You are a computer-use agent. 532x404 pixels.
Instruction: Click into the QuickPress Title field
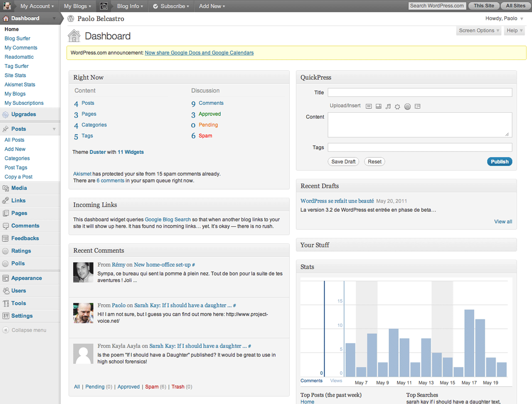tap(420, 92)
